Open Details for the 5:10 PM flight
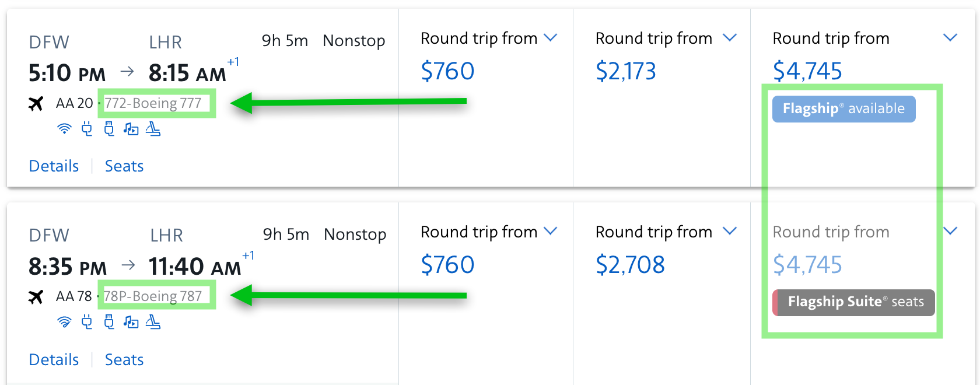980x385 pixels. pyautogui.click(x=54, y=166)
